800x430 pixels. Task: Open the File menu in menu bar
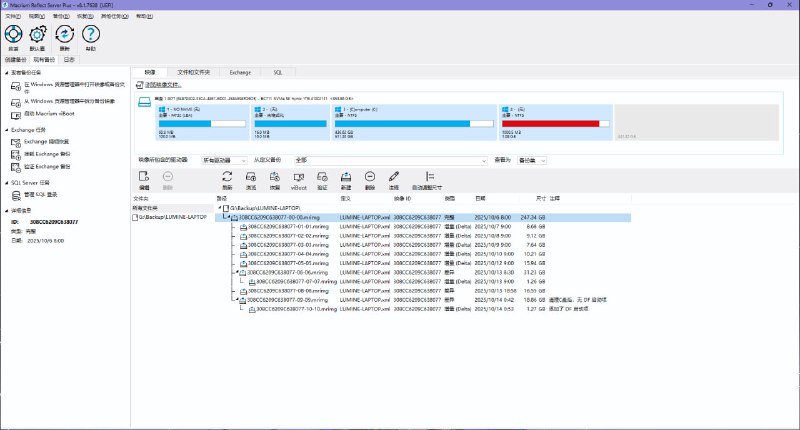click(11, 17)
